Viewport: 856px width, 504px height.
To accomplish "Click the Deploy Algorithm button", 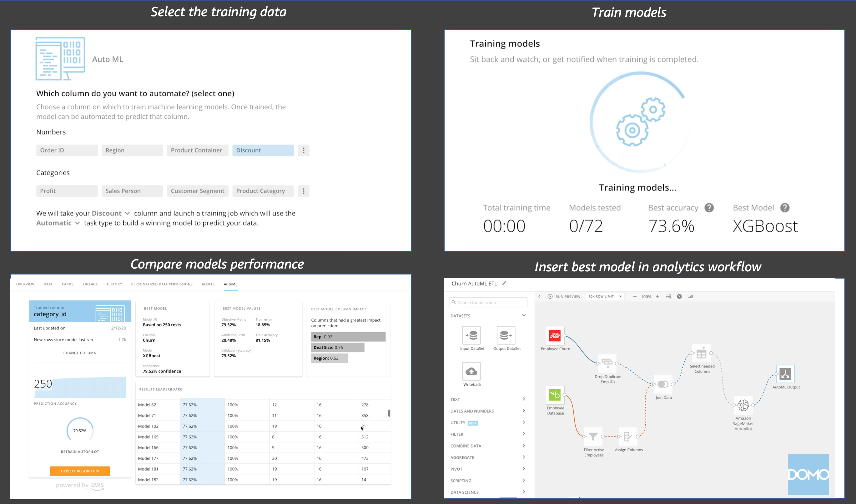I will [x=80, y=471].
